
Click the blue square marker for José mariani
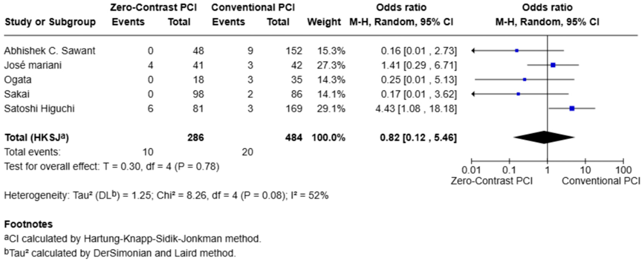click(x=553, y=65)
